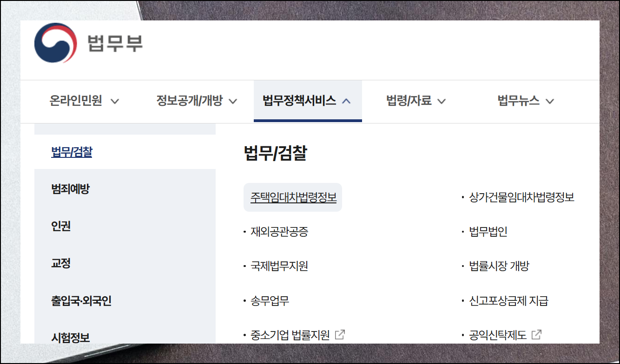Open the 국제법무지원 link
Viewport: 620px width, 364px height.
point(279,266)
